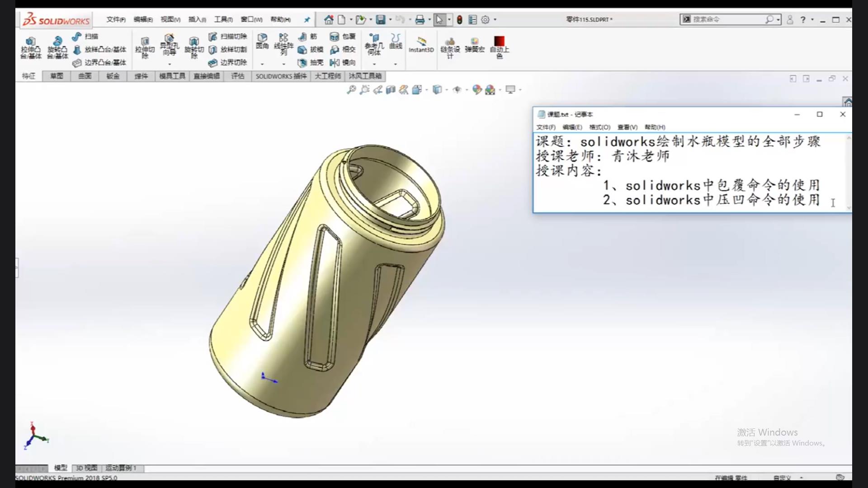Viewport: 868px width, 488px height.
Task: Click the Draft (拔模) feature
Action: click(x=311, y=49)
